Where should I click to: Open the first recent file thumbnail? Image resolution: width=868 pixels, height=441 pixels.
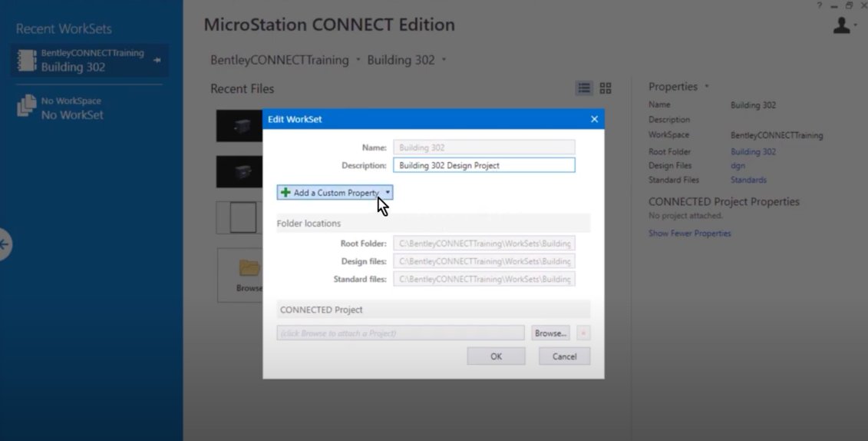coord(239,126)
